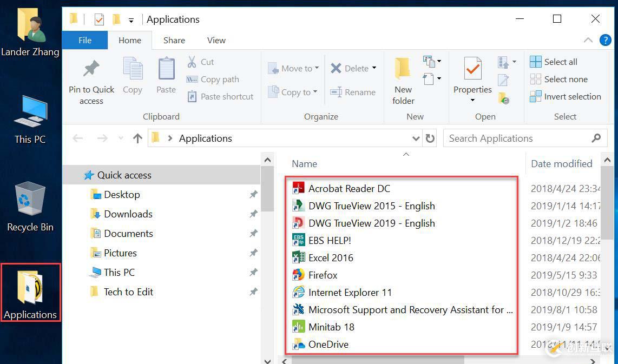This screenshot has width=618, height=364.
Task: Sort by the Name column header
Action: (304, 164)
